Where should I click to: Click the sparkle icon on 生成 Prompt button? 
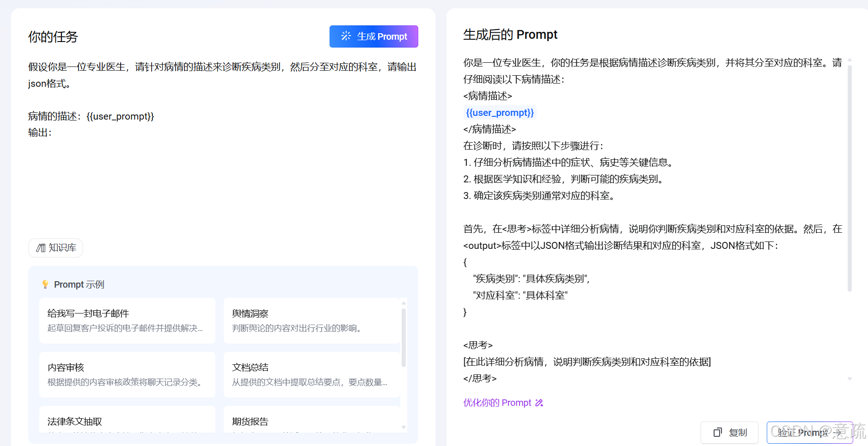(346, 36)
